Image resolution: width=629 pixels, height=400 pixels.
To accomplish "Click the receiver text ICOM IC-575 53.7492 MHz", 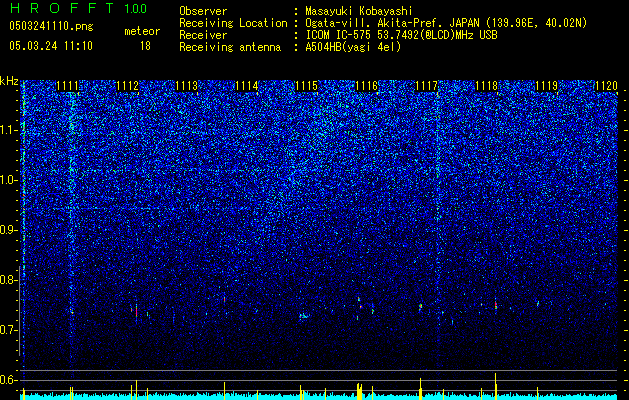I will (x=401, y=35).
